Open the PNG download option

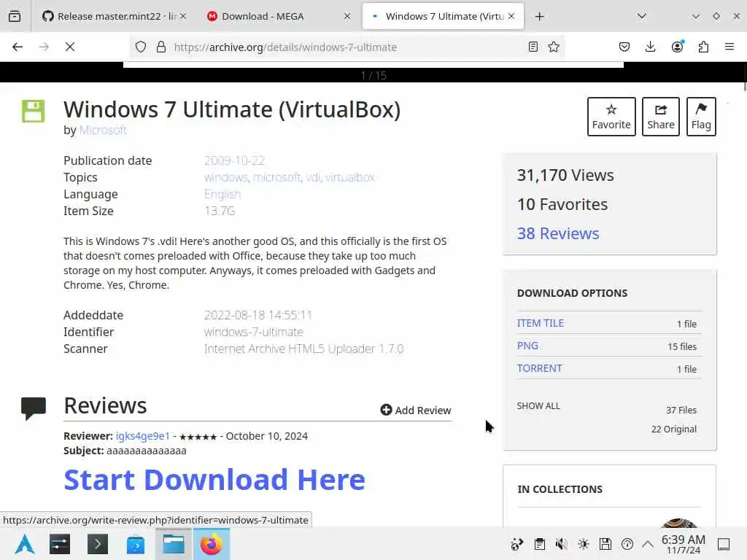point(527,346)
